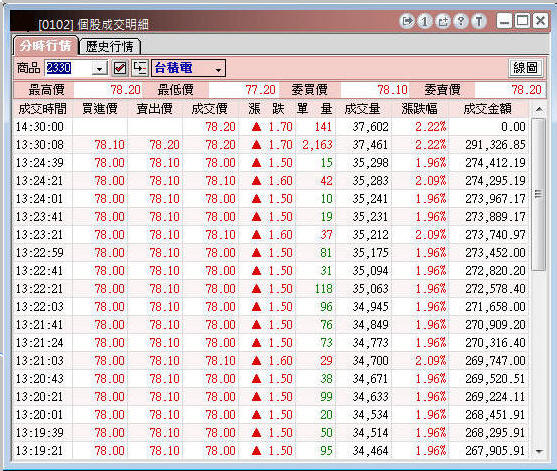The height and width of the screenshot is (471, 557).
Task: Click the 成交時間 column header
Action: pos(42,109)
